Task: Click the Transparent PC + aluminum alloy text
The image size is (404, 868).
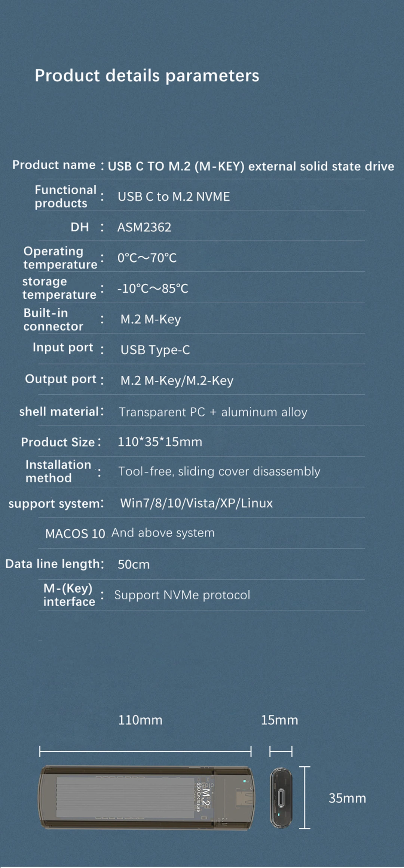Action: [x=213, y=412]
